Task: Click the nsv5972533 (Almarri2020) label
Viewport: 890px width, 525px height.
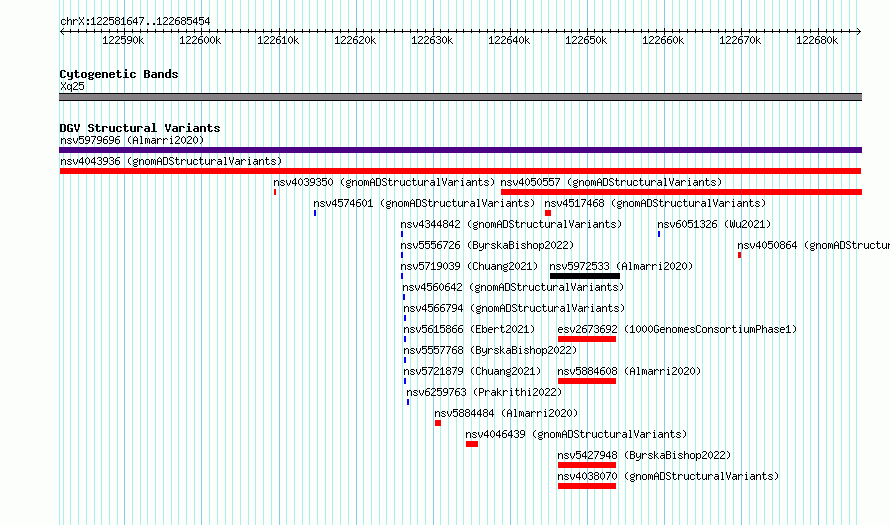Action: click(x=621, y=266)
